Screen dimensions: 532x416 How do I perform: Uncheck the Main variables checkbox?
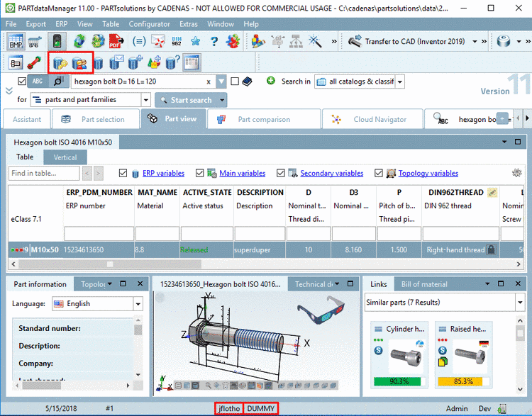coord(200,173)
